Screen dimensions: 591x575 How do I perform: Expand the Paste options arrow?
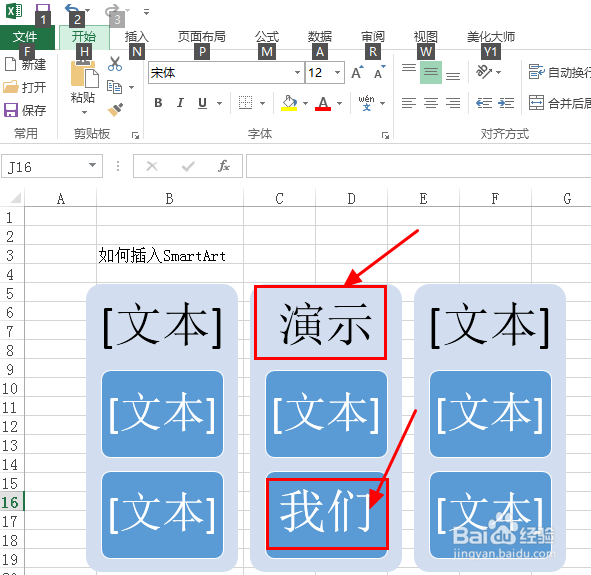click(84, 112)
